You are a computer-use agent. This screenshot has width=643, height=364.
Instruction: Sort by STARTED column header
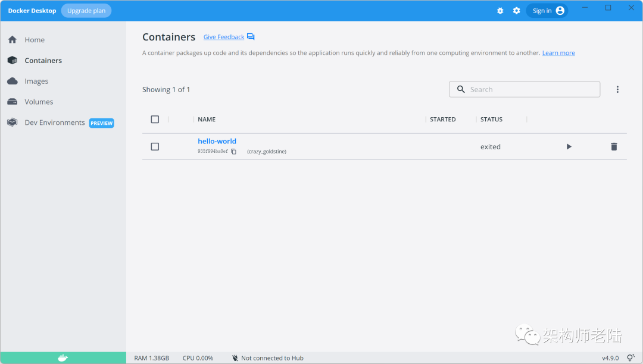pyautogui.click(x=442, y=119)
